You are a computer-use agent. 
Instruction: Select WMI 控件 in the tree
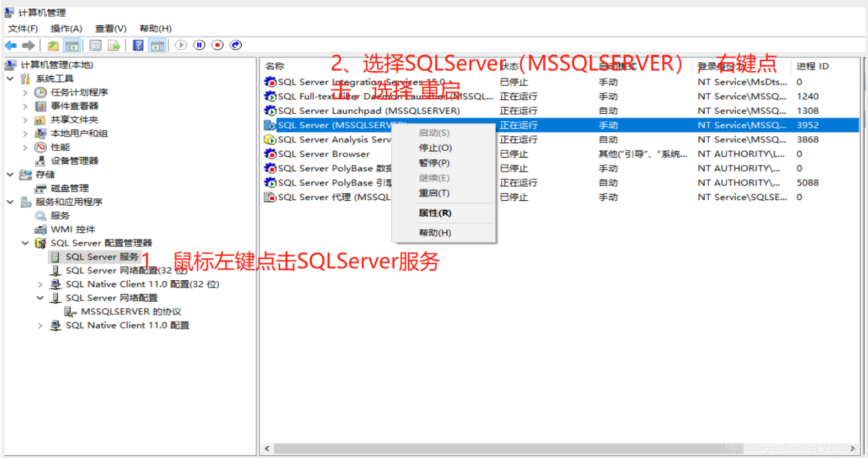pos(73,229)
